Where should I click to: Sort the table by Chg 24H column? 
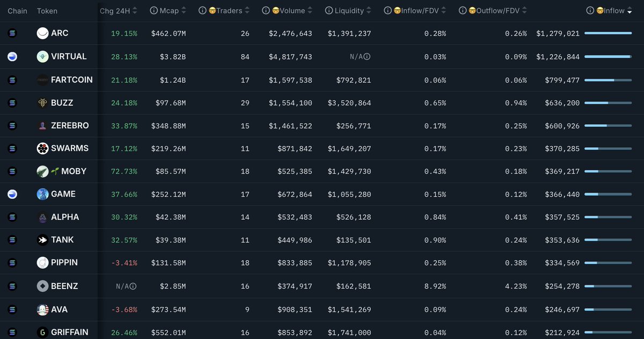(x=136, y=10)
